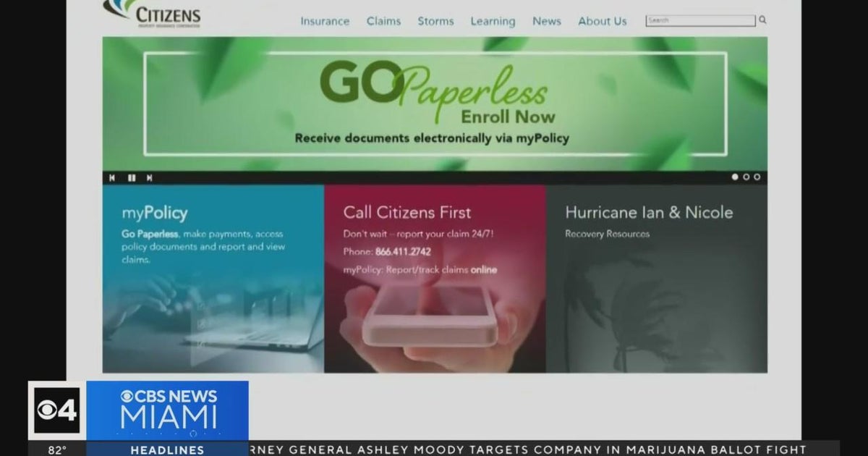Click the Enroll Now banner text
868x456 pixels.
509,117
